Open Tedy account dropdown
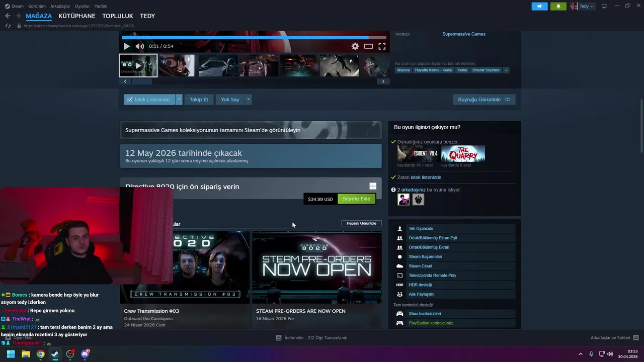644x362 pixels. tap(582, 6)
